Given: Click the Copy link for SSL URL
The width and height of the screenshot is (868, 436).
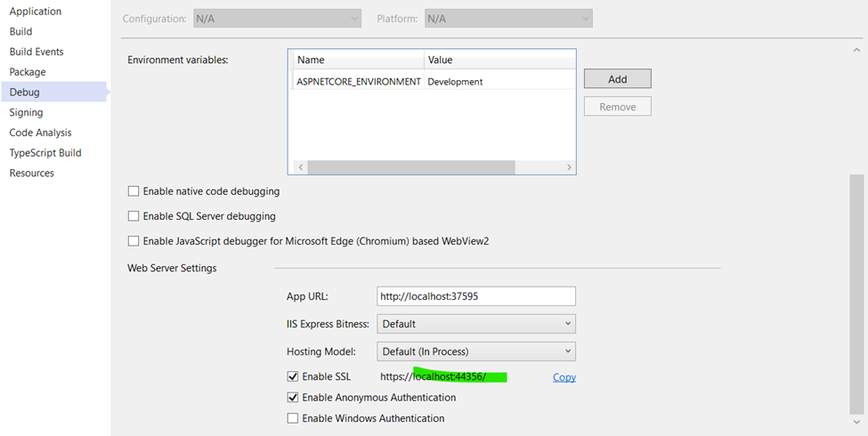Looking at the screenshot, I should pyautogui.click(x=564, y=377).
